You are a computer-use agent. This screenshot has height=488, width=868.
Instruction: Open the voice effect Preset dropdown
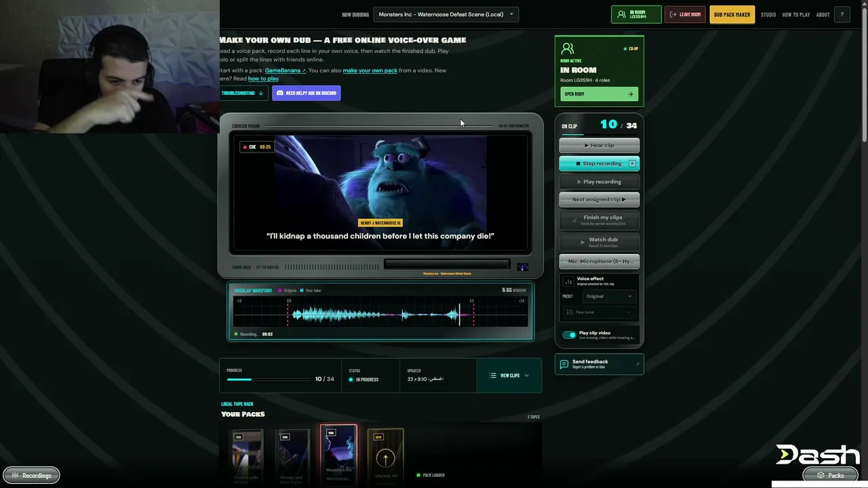608,296
